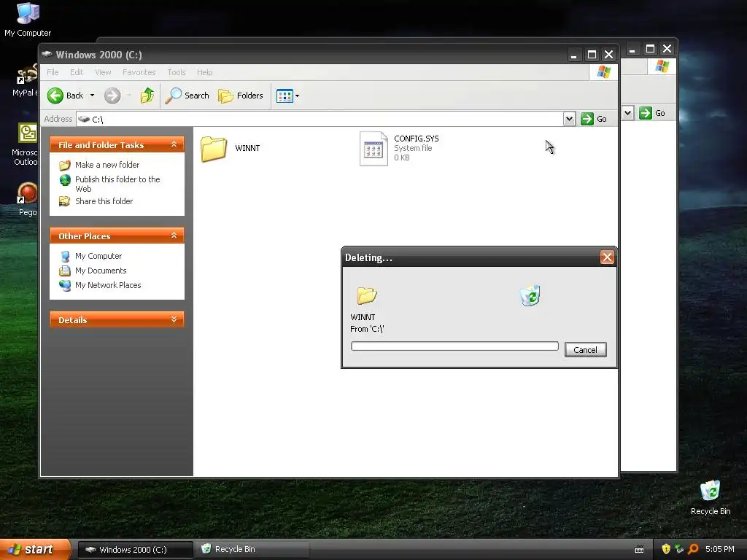Image resolution: width=747 pixels, height=560 pixels.
Task: Click the Share this folder icon
Action: pos(65,201)
